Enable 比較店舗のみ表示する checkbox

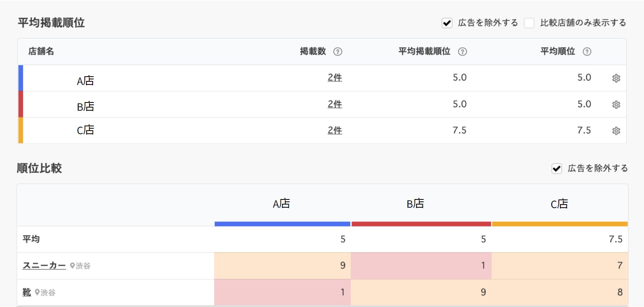[529, 23]
